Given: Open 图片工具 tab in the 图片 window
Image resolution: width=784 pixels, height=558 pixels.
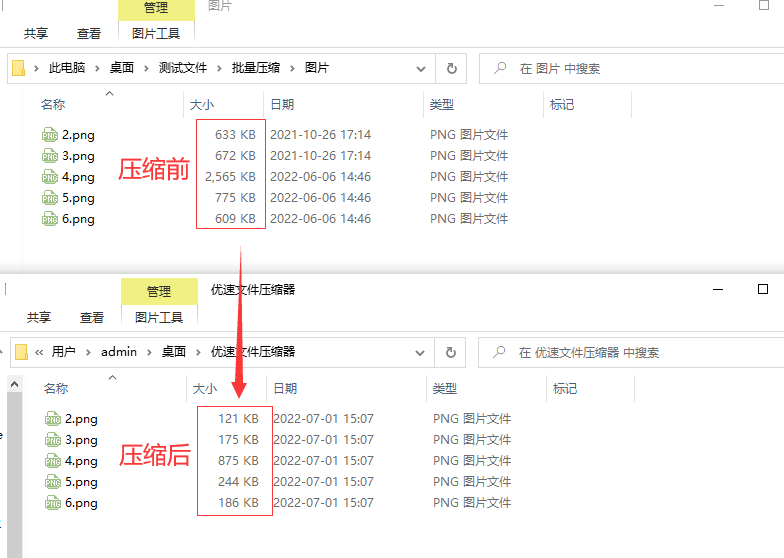Looking at the screenshot, I should click(156, 33).
